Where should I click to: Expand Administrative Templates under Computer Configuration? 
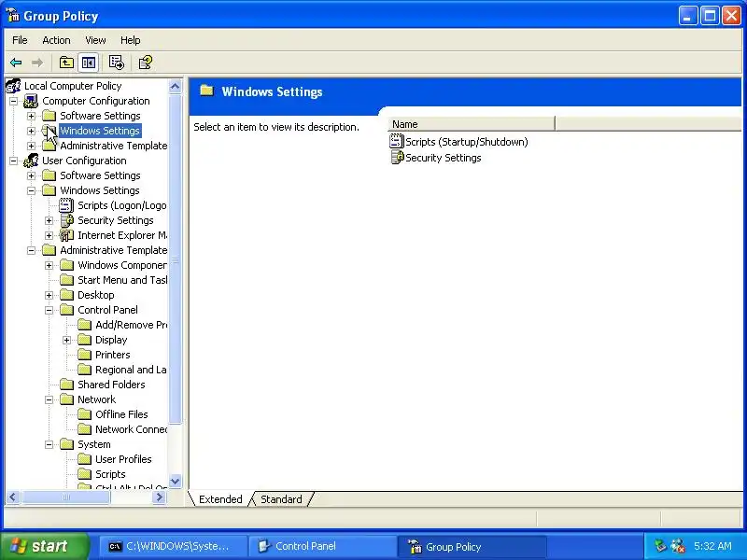pos(31,146)
